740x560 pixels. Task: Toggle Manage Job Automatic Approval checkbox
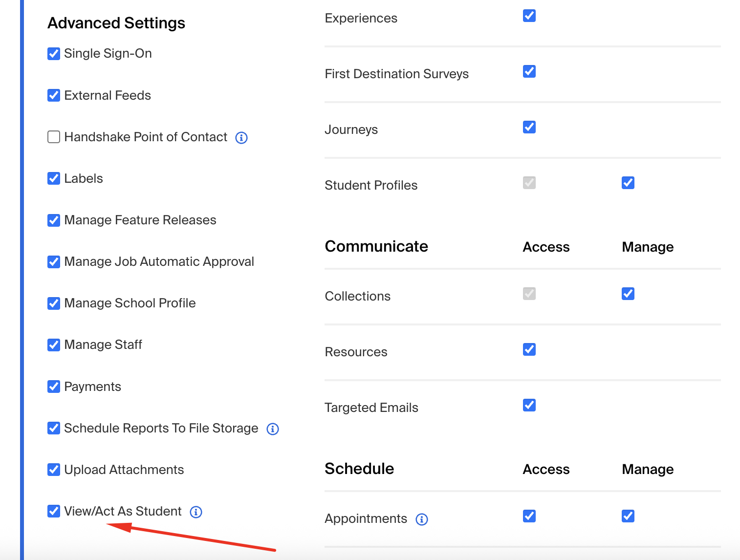point(54,262)
